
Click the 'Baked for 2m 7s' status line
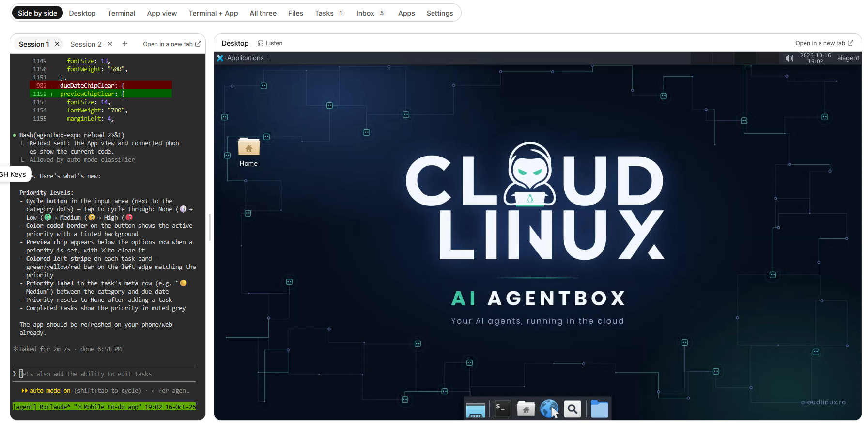click(x=67, y=349)
